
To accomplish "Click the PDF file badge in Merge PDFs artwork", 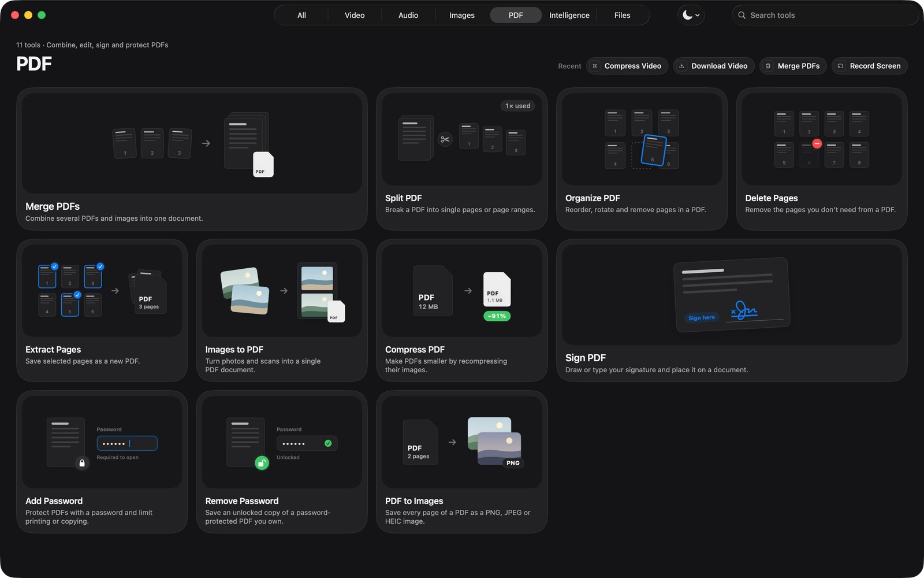I will point(263,165).
